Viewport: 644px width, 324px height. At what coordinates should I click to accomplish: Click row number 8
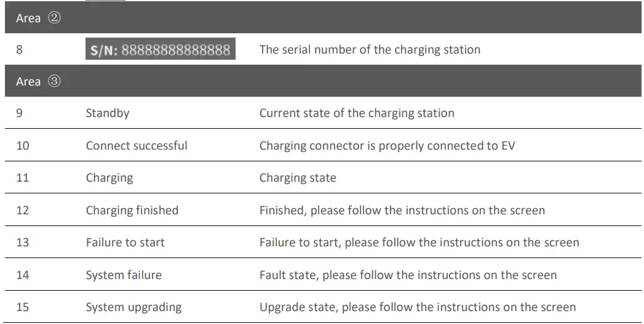coord(20,50)
